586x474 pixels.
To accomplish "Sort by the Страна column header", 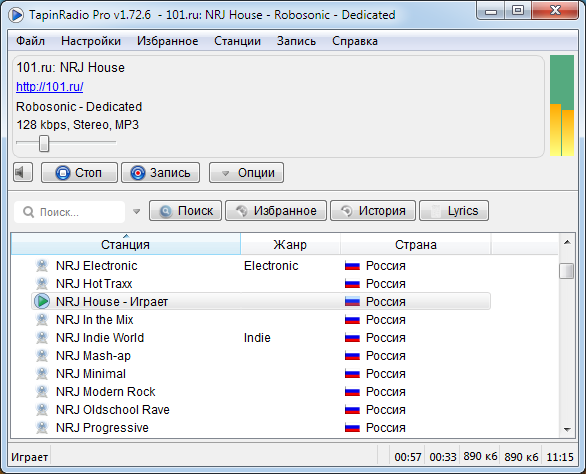I will click(x=416, y=244).
